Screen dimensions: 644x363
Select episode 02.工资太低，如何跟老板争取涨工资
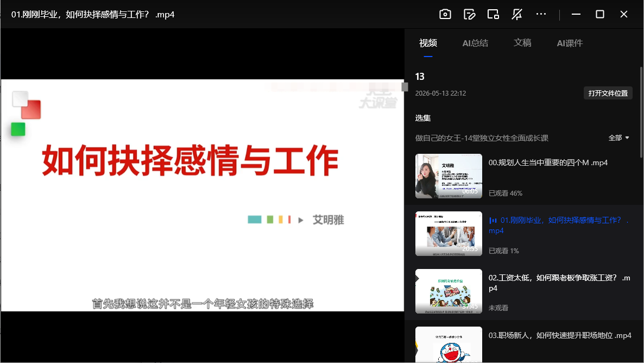(x=559, y=283)
